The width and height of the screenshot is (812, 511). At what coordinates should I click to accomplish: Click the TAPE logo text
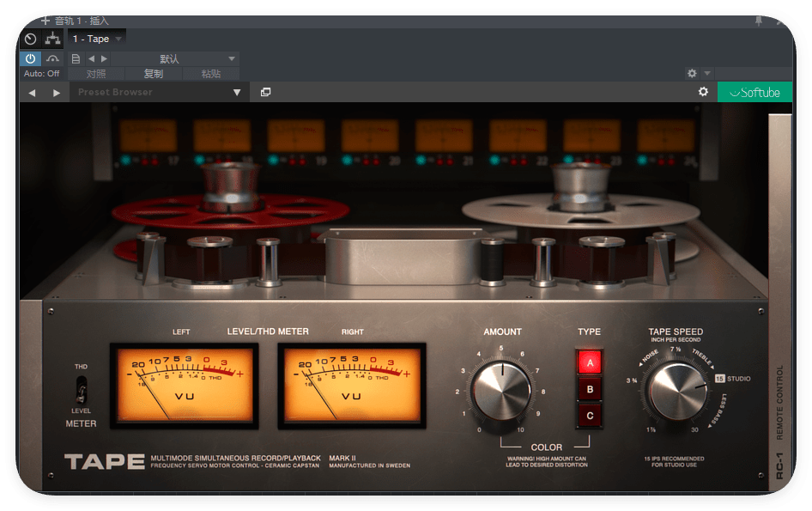pos(105,462)
